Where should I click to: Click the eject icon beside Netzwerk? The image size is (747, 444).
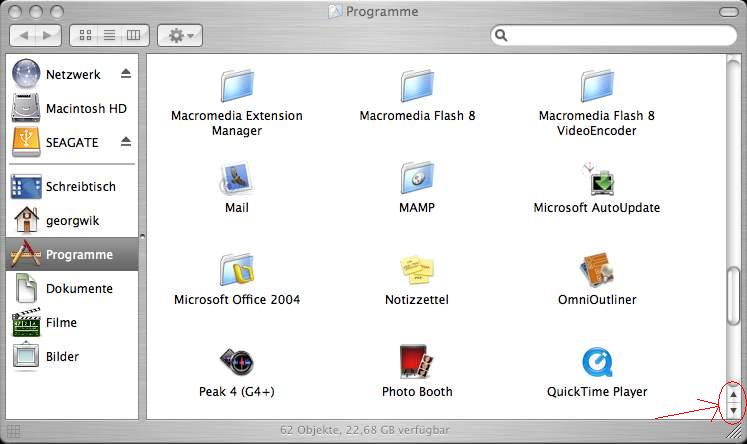126,73
